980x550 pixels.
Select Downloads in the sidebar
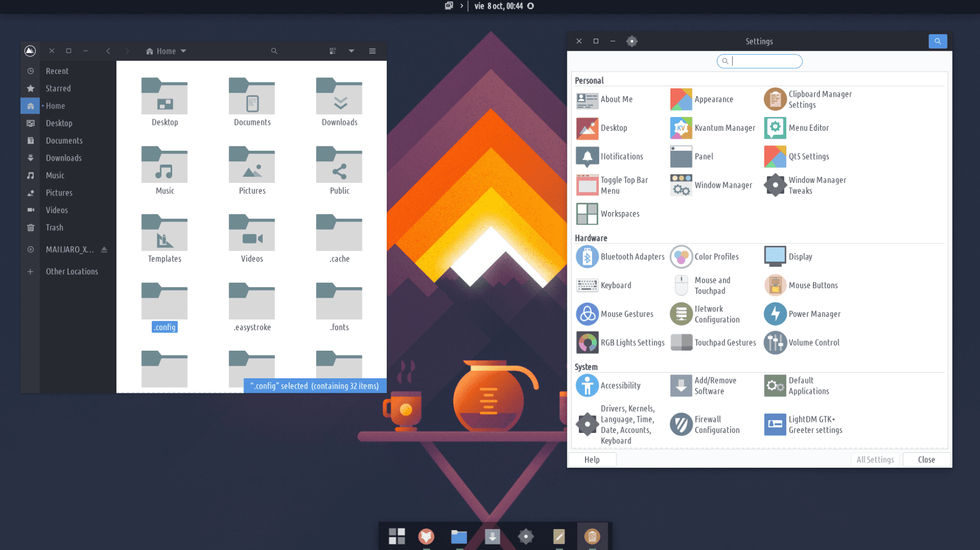tap(63, 158)
